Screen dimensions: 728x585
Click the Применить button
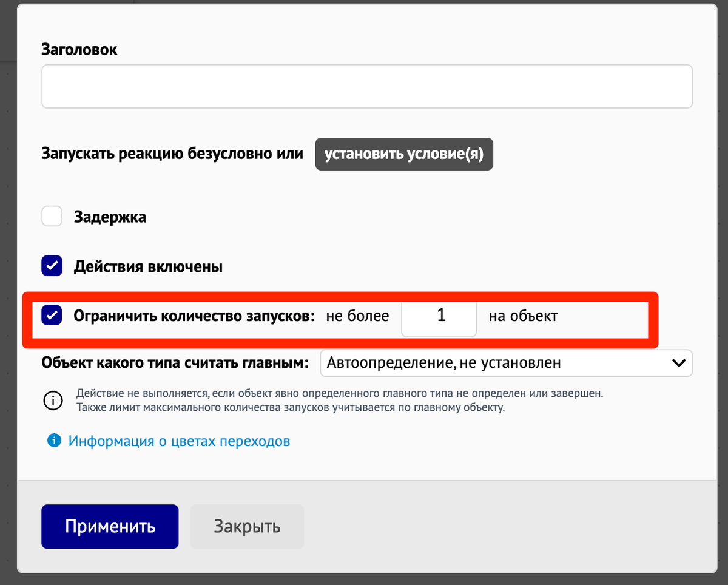click(110, 526)
